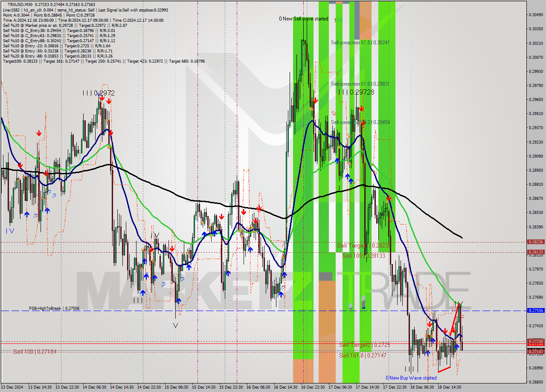Click the 'Sell 100 | 0.27184' level label
The width and height of the screenshot is (546, 392).
35,352
